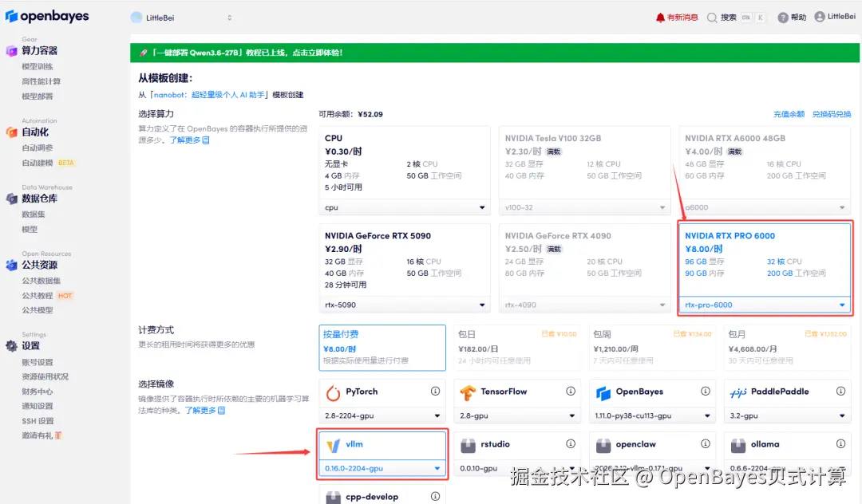Show info for OpenBayes image
This screenshot has width=862, height=504.
pyautogui.click(x=706, y=391)
